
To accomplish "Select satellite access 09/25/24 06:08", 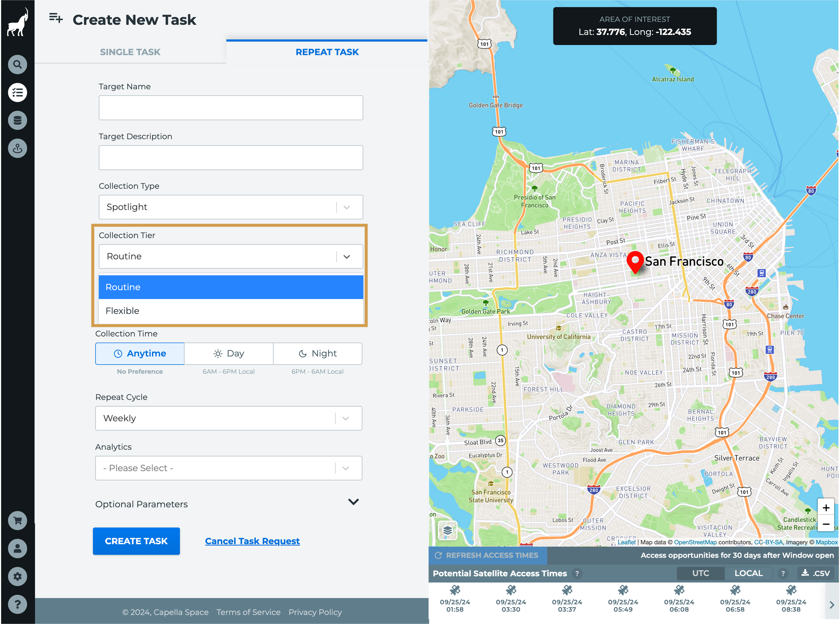I will point(679,599).
